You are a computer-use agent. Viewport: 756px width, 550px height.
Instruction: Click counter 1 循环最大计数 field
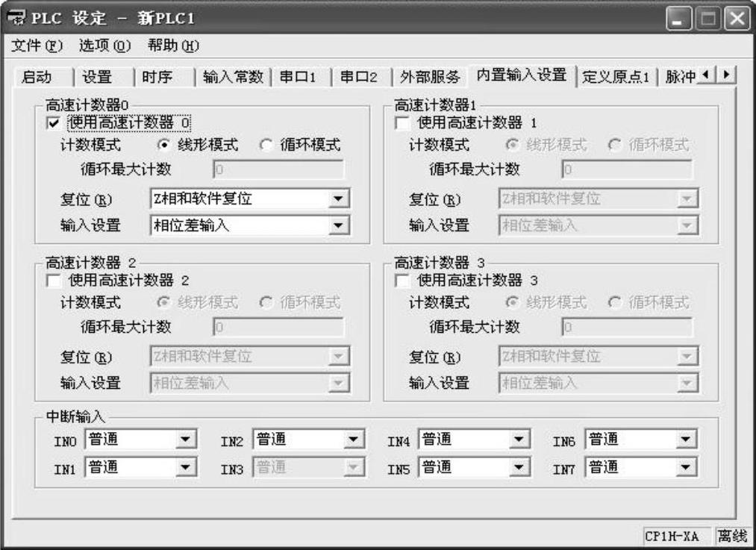point(628,169)
